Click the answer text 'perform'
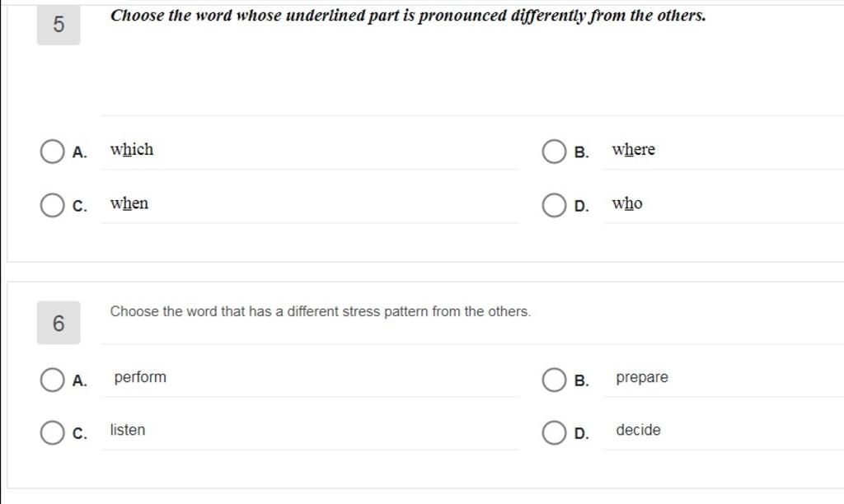The image size is (844, 504). (140, 378)
